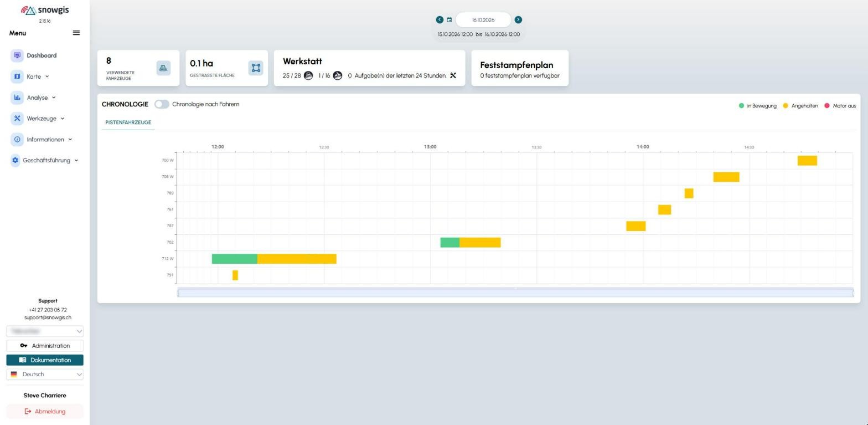Open the blurred selection dropdown above Administration
This screenshot has width=868, height=425.
(x=45, y=331)
